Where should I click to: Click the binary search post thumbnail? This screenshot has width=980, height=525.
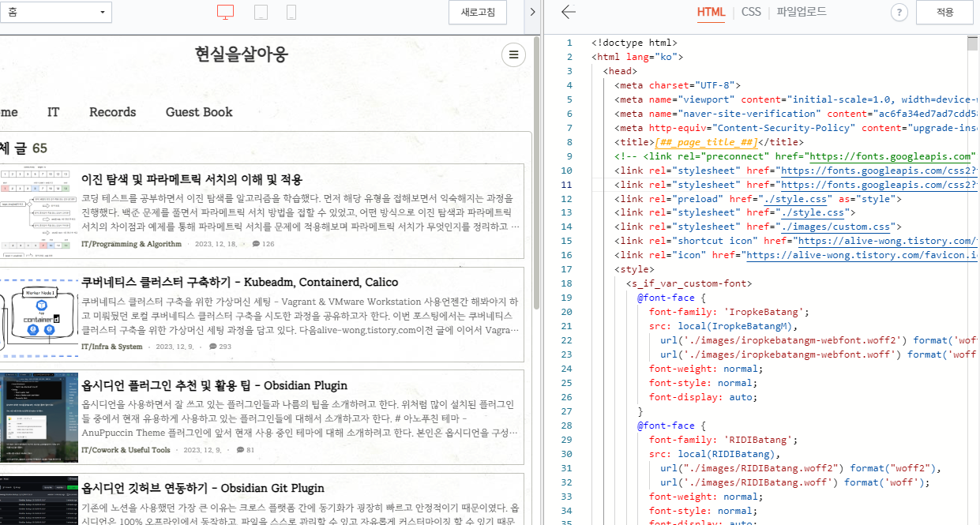(39, 212)
